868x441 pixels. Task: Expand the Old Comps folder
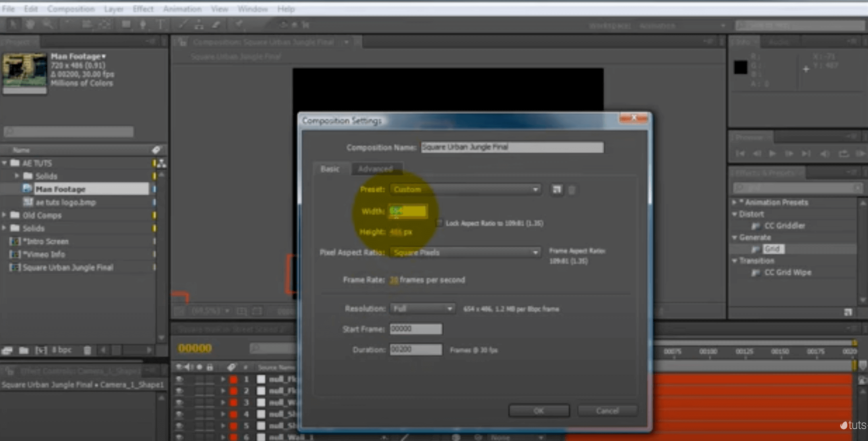pos(4,215)
